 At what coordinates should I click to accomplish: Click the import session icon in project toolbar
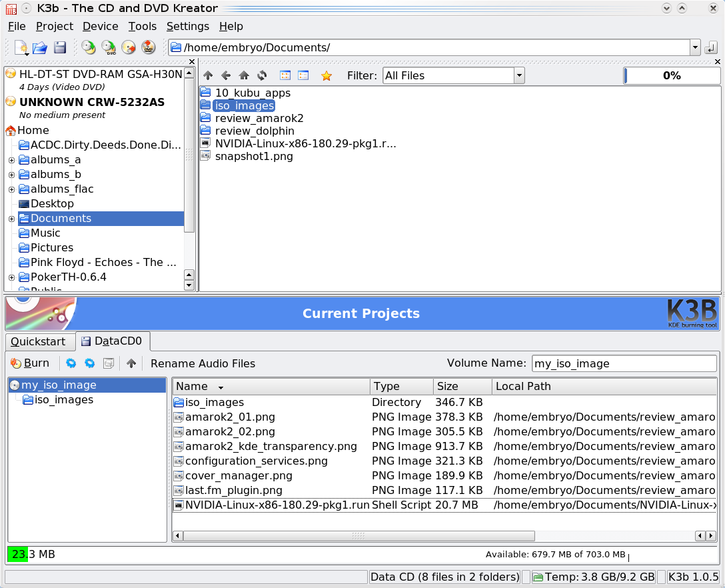pos(109,363)
